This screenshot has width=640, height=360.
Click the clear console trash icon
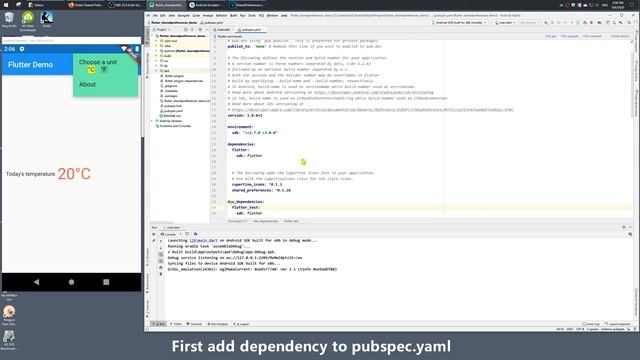click(161, 274)
